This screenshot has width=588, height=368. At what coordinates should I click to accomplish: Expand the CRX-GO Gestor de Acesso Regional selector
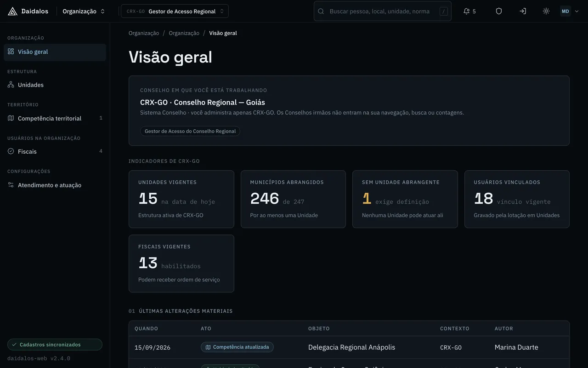coord(175,11)
